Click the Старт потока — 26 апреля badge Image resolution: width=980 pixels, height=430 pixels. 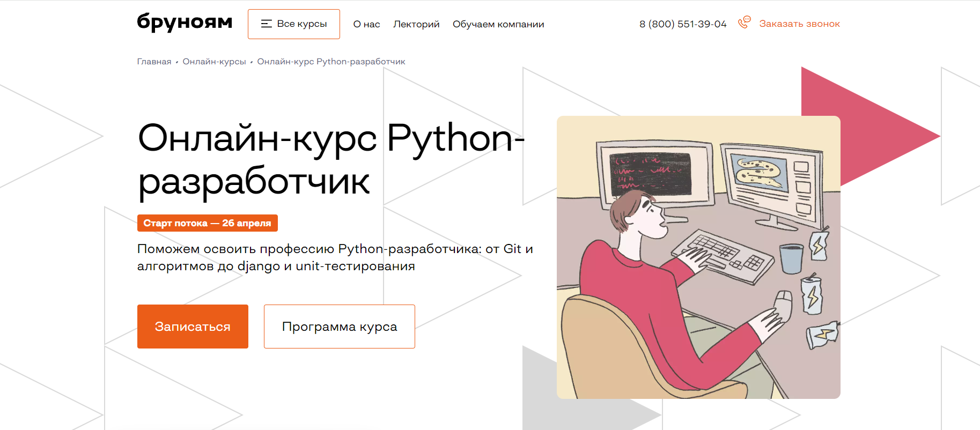208,223
